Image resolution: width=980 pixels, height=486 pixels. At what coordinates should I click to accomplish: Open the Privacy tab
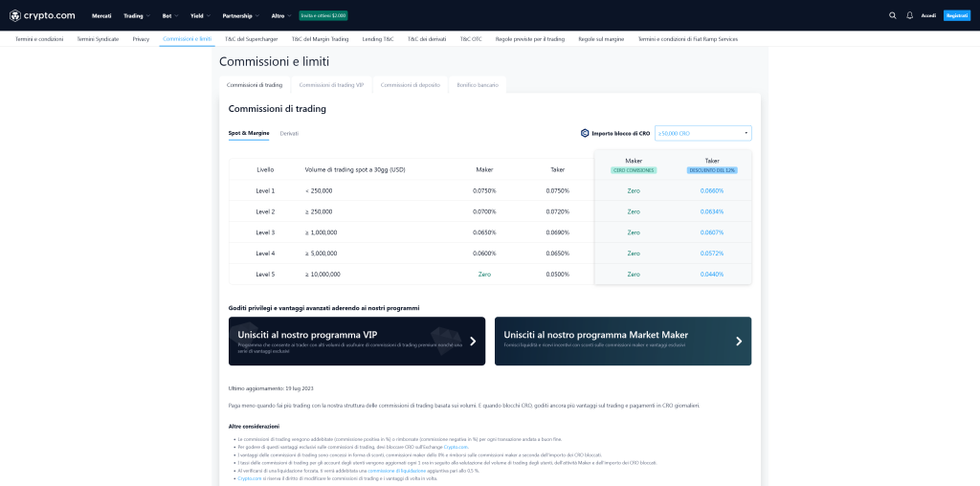141,38
